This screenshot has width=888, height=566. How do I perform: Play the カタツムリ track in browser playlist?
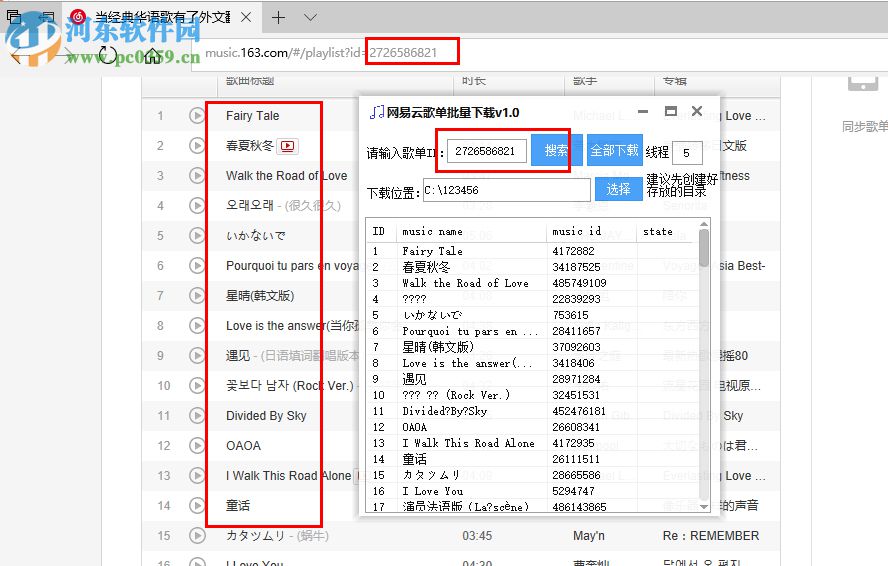197,535
